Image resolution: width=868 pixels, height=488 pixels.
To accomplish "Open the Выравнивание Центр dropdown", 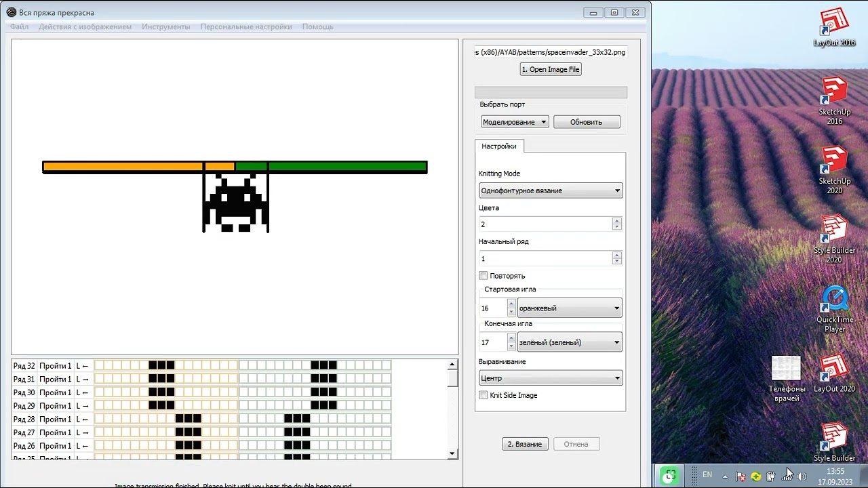I will (x=551, y=378).
